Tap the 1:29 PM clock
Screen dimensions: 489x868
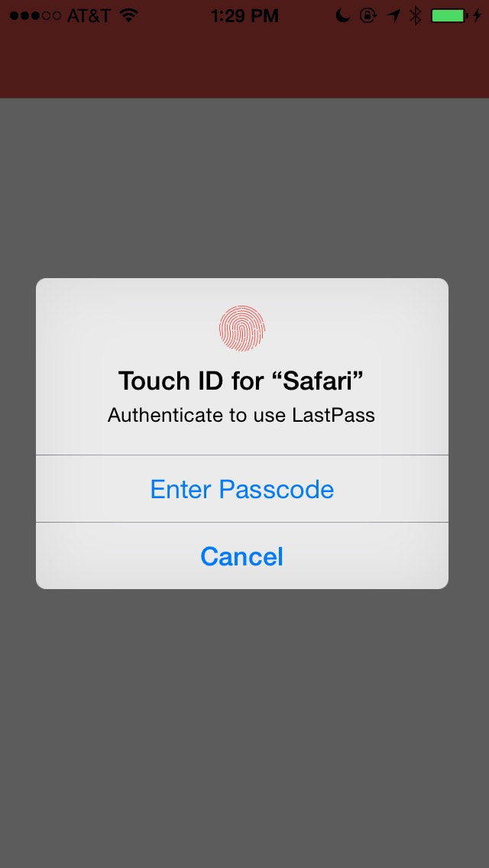coord(244,15)
